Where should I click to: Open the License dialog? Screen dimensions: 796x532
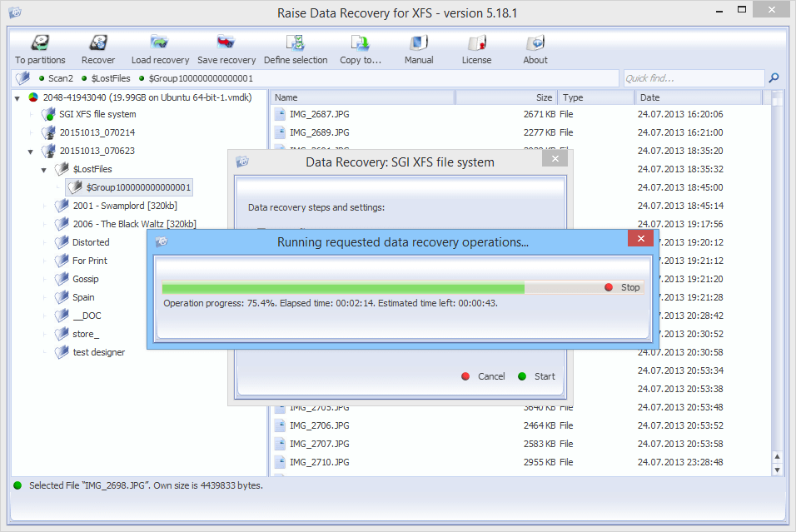tap(476, 48)
